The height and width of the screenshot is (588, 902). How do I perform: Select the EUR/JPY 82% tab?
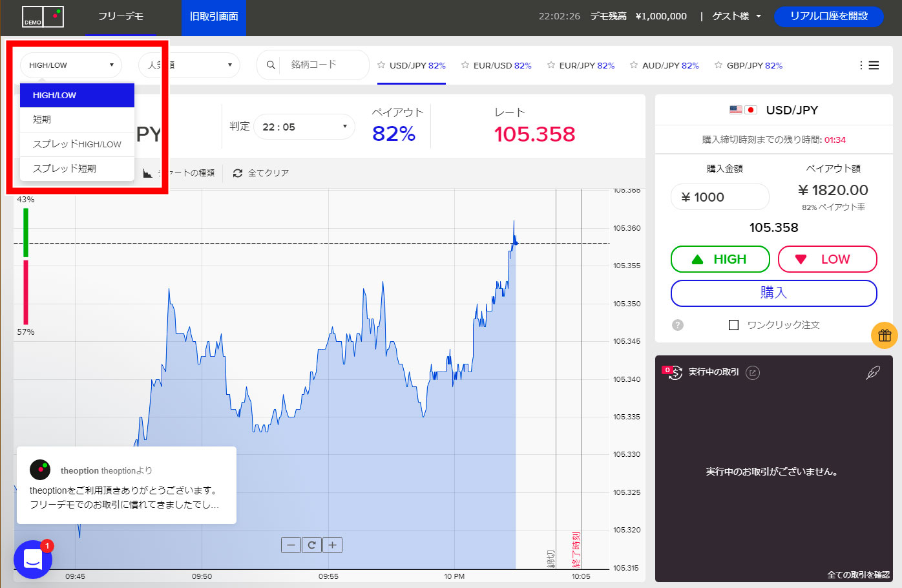[x=587, y=65]
